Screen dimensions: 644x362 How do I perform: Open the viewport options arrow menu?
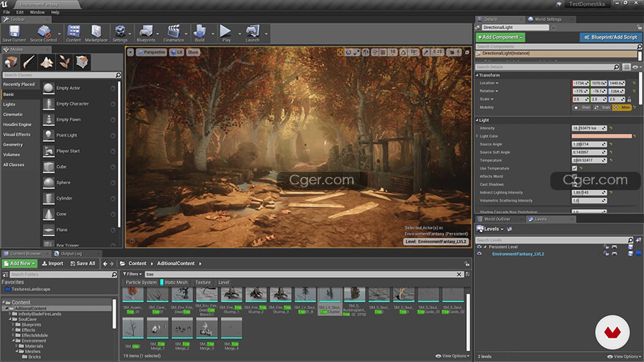pos(130,52)
